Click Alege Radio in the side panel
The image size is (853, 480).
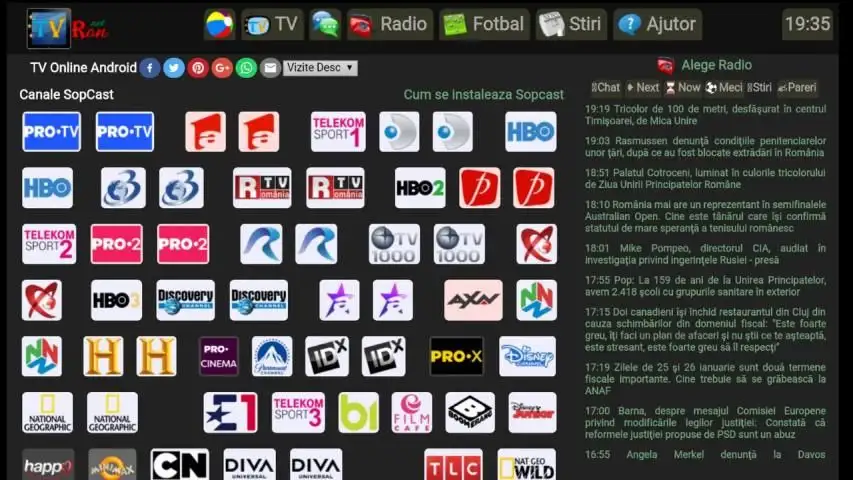click(x=716, y=65)
